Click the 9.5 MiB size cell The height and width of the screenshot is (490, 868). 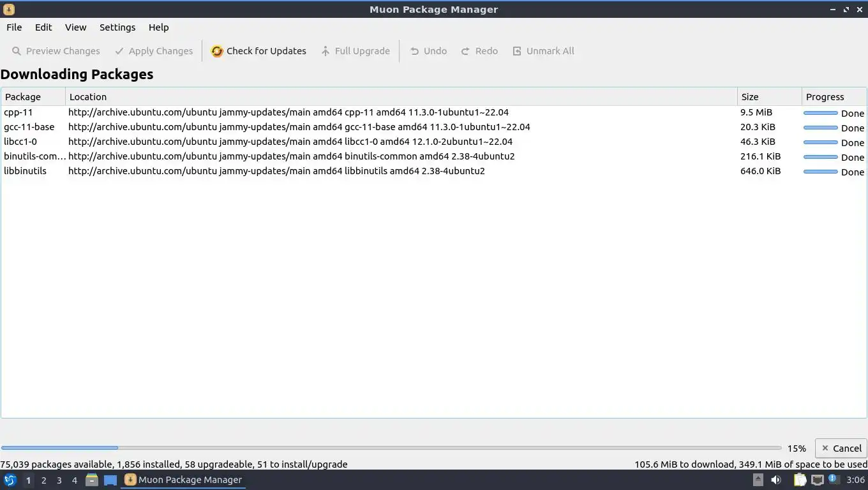[x=756, y=112]
